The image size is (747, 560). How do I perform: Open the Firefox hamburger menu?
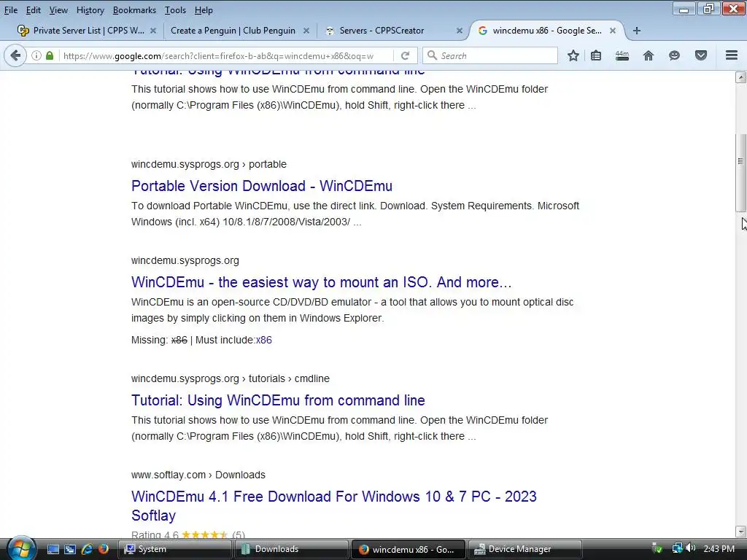pos(732,55)
